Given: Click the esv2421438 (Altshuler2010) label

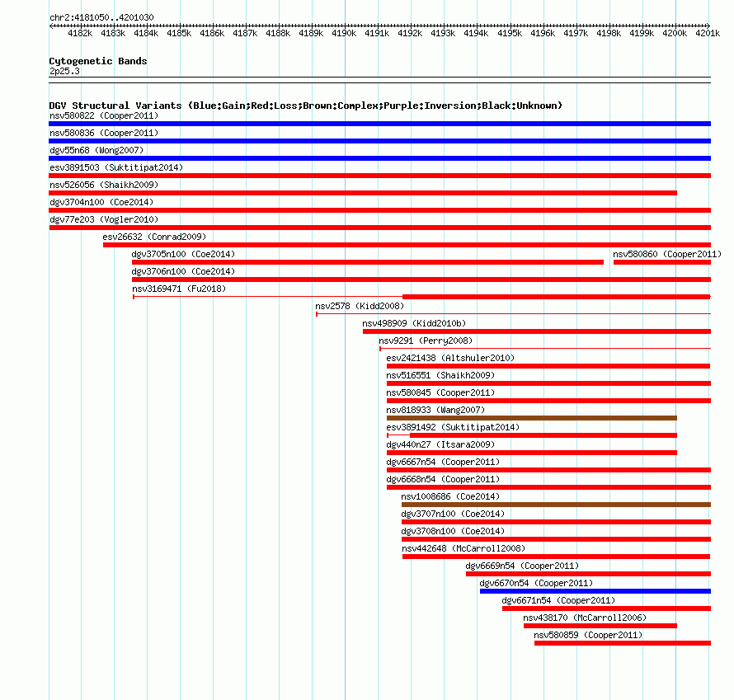Looking at the screenshot, I should (x=450, y=358).
